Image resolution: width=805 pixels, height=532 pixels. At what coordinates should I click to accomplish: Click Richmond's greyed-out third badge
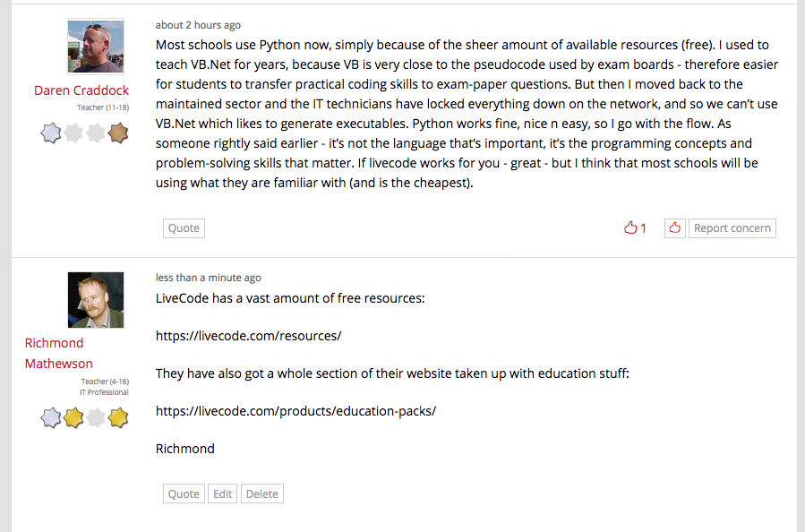click(96, 416)
